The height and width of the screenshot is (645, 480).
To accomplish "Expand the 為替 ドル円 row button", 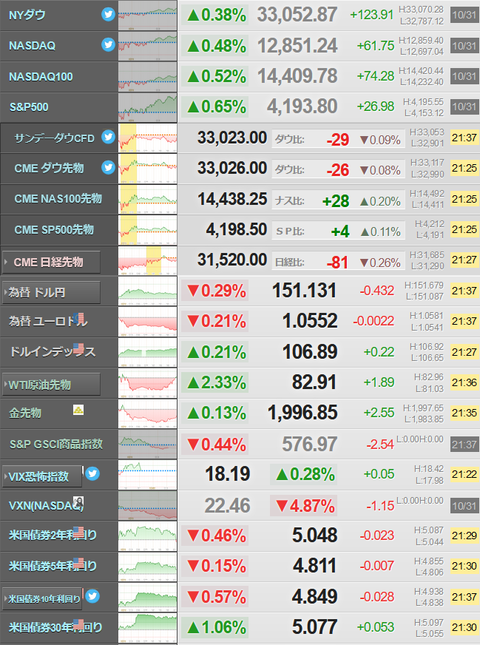I will [x=51, y=292].
